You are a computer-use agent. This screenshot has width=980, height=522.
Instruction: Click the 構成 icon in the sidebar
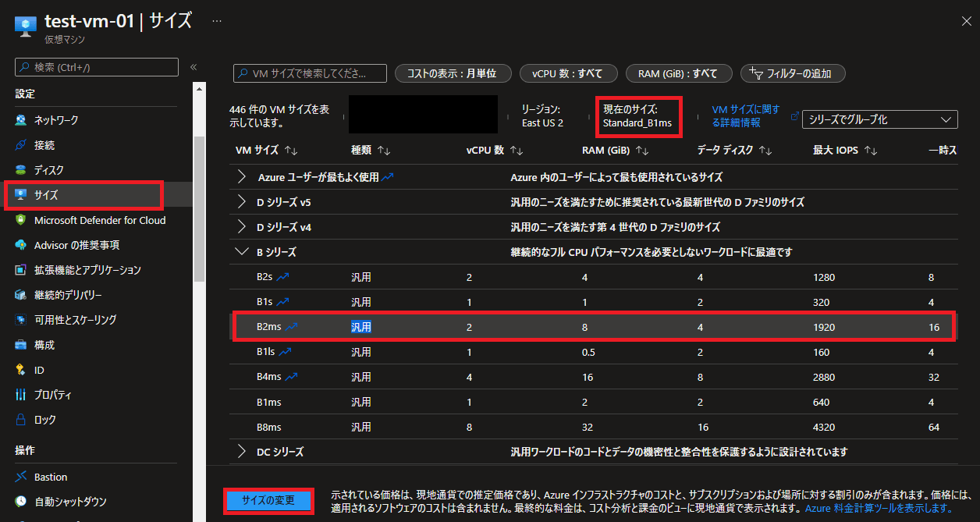point(21,345)
